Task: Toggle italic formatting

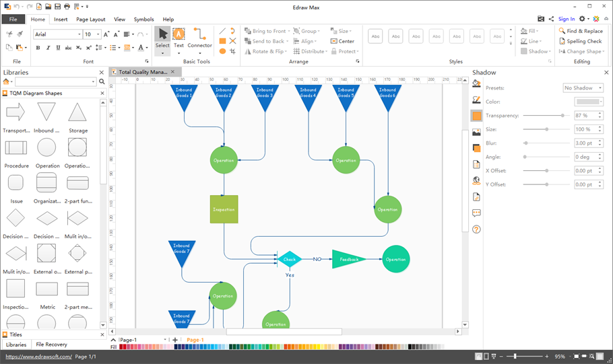Action: click(48, 48)
